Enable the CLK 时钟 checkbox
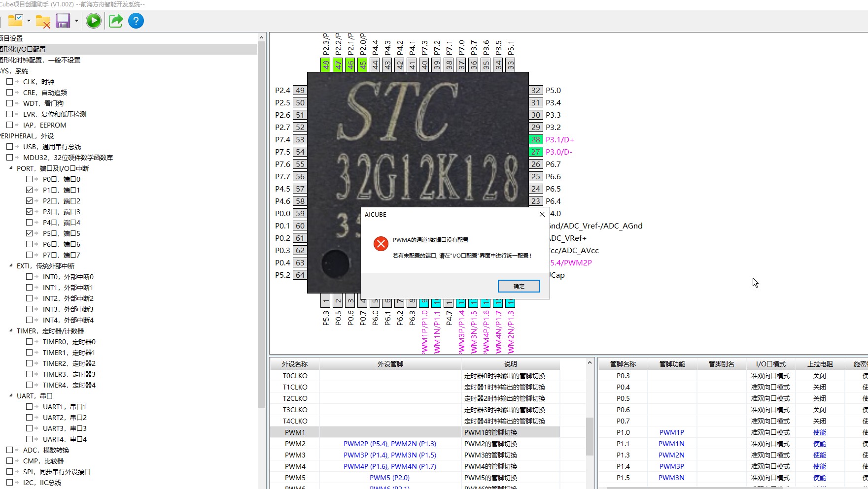The height and width of the screenshot is (489, 868). click(9, 81)
